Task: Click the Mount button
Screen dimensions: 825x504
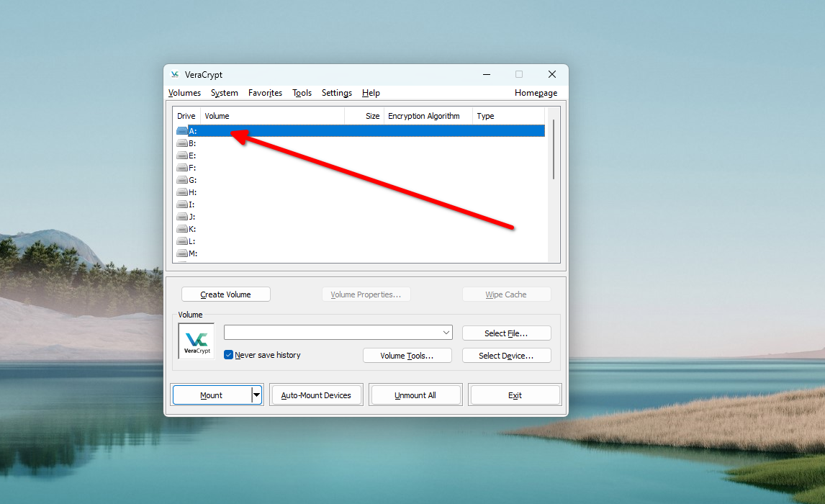Action: (x=212, y=395)
